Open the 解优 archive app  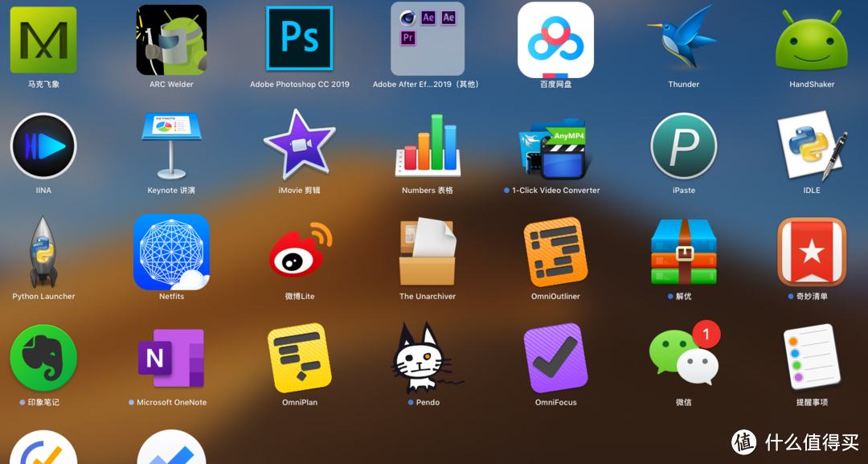point(684,252)
